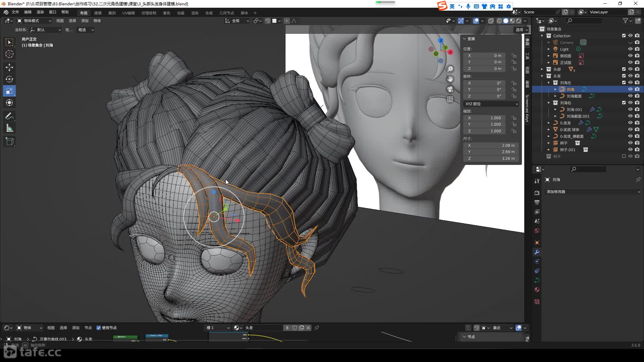Screen dimensions: 644x362
Task: Open the Scene properties tab
Action: pos(537,221)
